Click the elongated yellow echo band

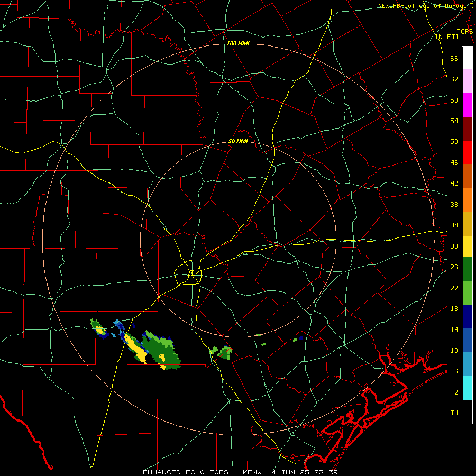136,348
